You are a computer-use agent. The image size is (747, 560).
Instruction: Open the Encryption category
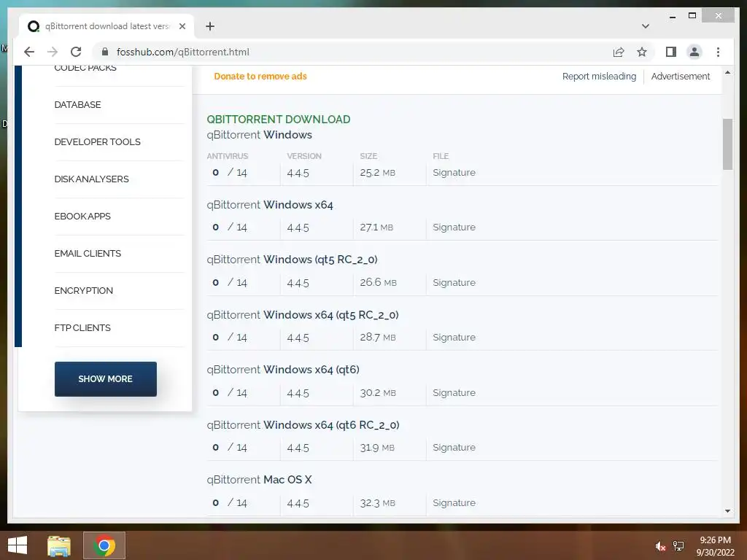tap(83, 290)
